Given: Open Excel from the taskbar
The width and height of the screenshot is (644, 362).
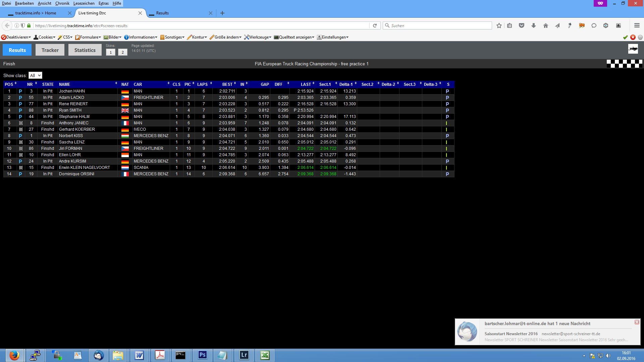Looking at the screenshot, I should pyautogui.click(x=265, y=355).
